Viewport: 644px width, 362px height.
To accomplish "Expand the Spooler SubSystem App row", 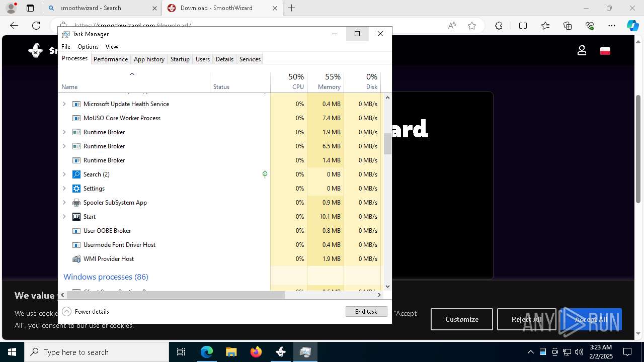I will point(64,203).
